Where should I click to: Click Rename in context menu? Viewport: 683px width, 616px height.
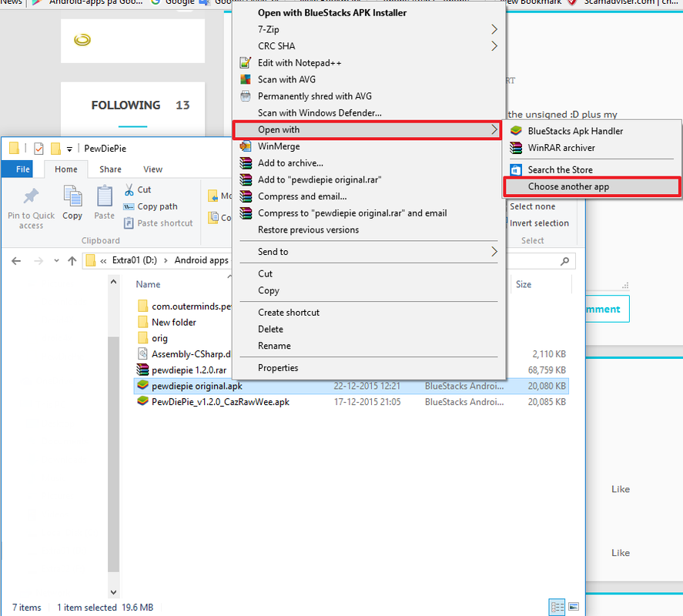[x=369, y=346]
